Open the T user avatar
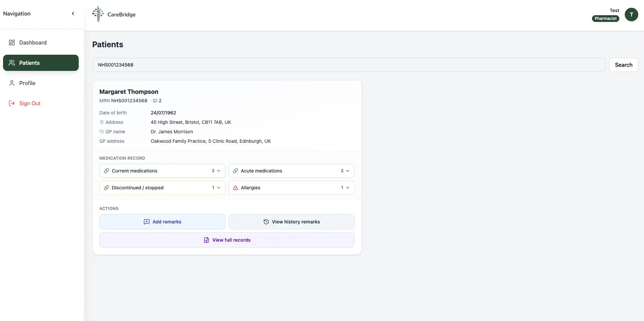 pyautogui.click(x=631, y=15)
